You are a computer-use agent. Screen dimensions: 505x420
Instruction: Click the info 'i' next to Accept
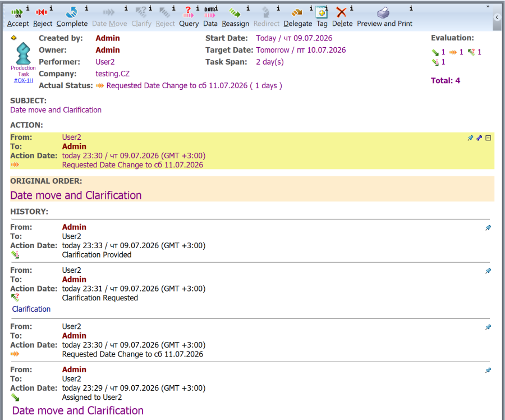point(27,8)
